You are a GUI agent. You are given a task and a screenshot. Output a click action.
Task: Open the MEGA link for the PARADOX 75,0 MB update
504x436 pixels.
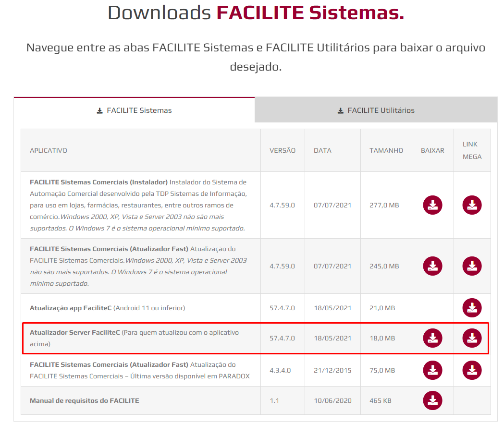(472, 370)
